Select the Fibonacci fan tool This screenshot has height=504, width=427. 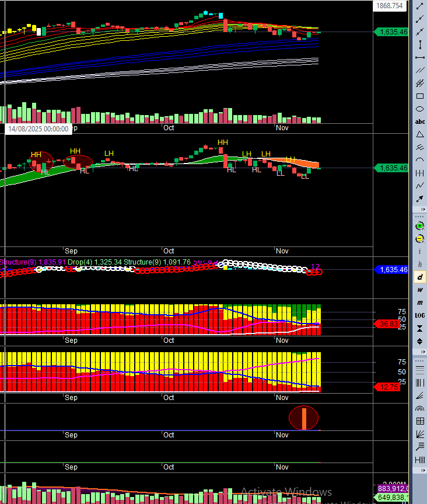point(419,396)
